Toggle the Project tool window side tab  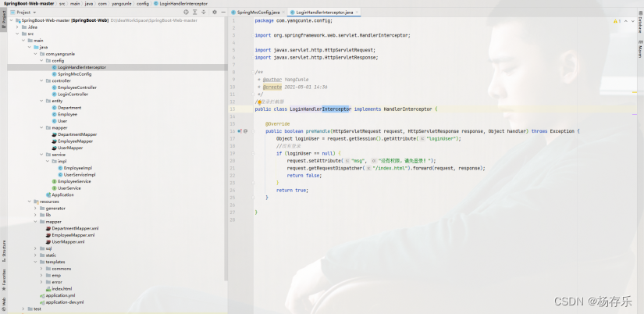[4, 20]
